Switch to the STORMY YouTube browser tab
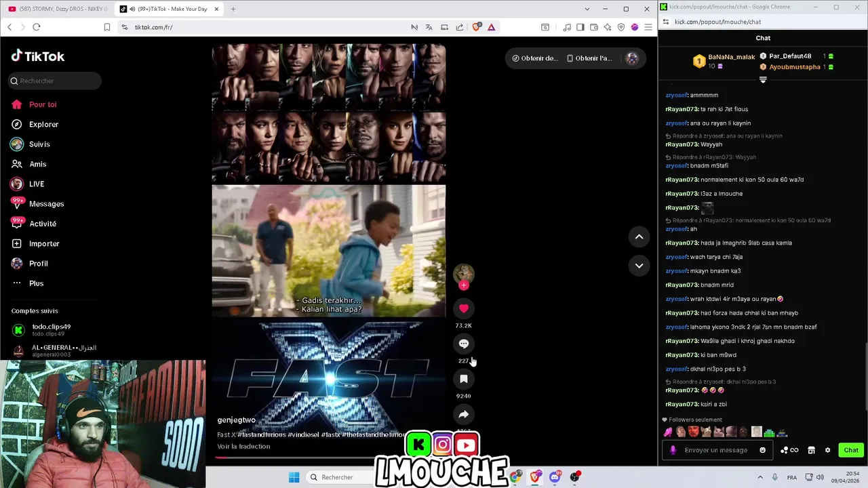The height and width of the screenshot is (488, 868). pyautogui.click(x=56, y=9)
